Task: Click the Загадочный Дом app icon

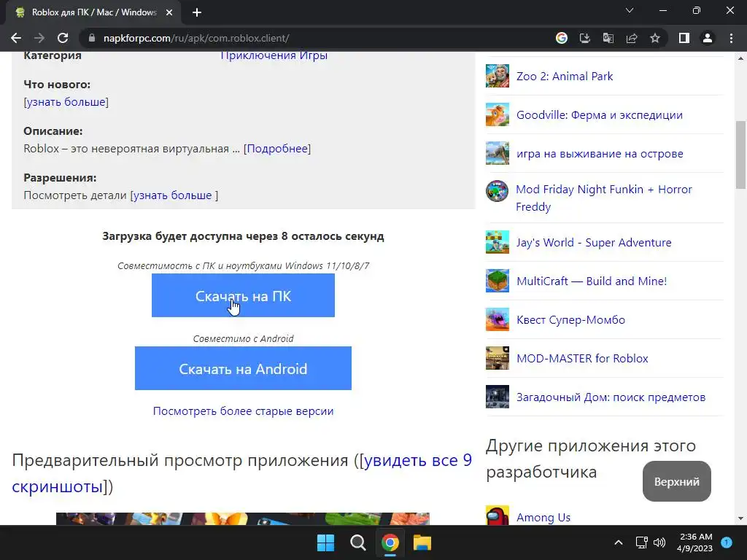Action: (498, 397)
